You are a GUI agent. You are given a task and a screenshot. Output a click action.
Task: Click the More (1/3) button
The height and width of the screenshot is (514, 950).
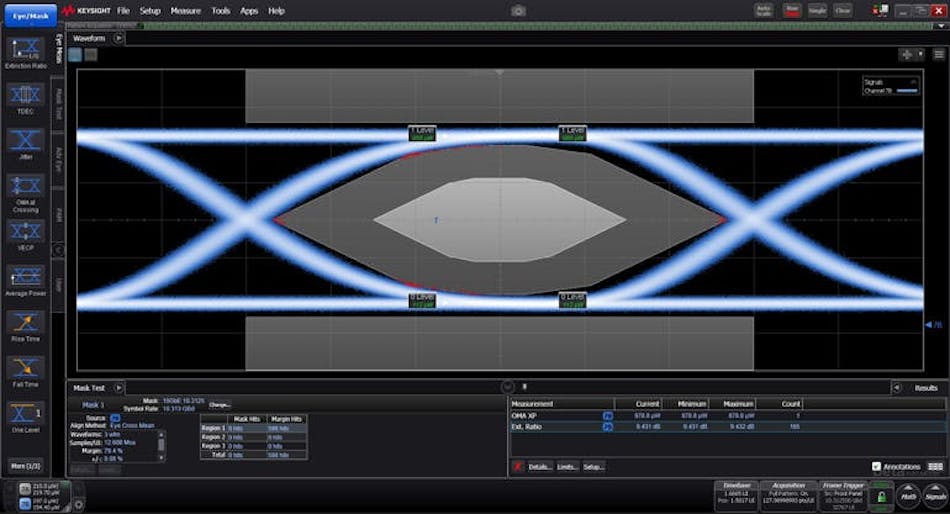tap(25, 466)
